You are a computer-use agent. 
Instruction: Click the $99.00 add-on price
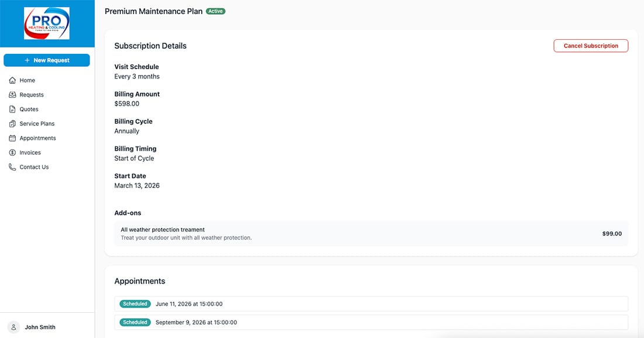tap(612, 234)
